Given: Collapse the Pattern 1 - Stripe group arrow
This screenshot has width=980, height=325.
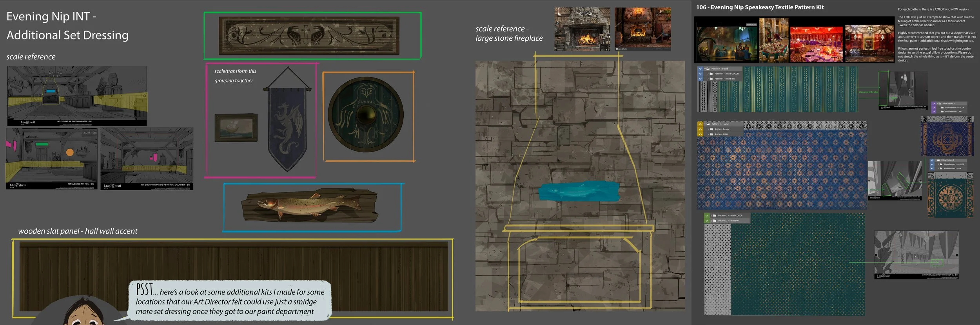Looking at the screenshot, I should point(705,69).
